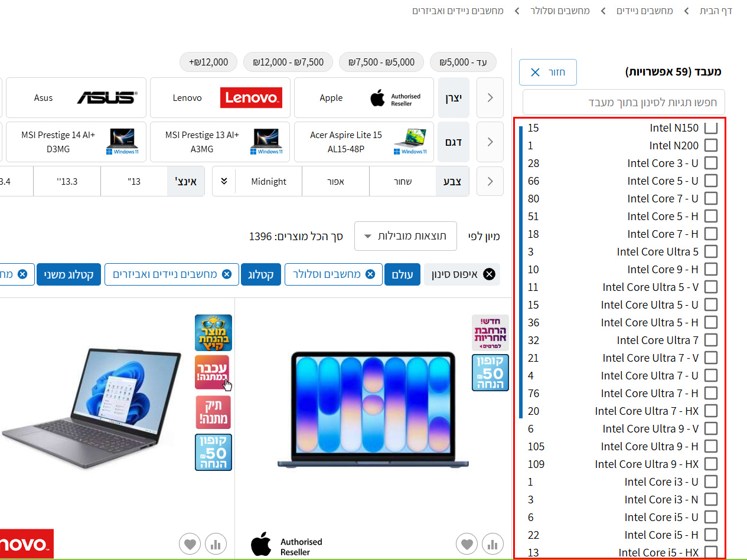The image size is (747, 560).
Task: Advance the color row with arrow
Action: pos(490,181)
